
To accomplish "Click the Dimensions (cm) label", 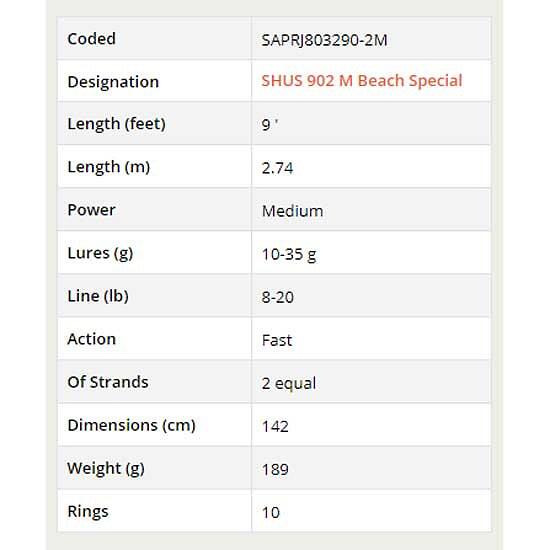I will pos(131,425).
